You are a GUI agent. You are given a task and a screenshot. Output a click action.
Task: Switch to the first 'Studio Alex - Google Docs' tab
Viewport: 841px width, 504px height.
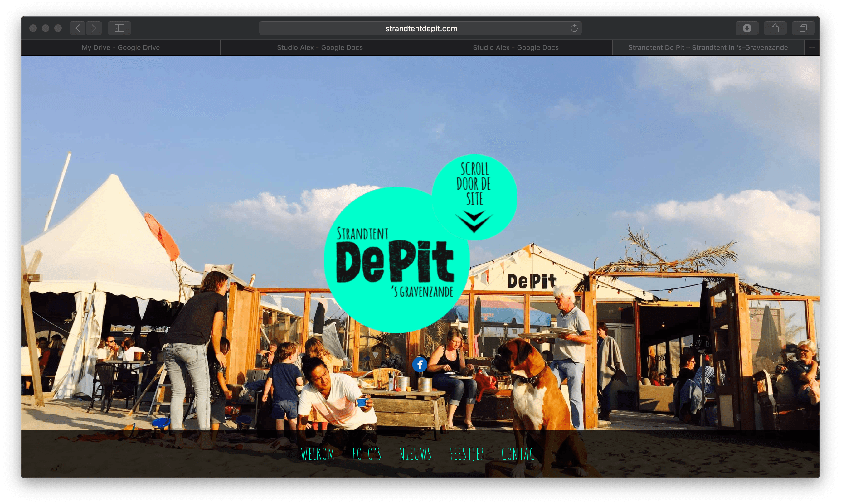pos(320,47)
